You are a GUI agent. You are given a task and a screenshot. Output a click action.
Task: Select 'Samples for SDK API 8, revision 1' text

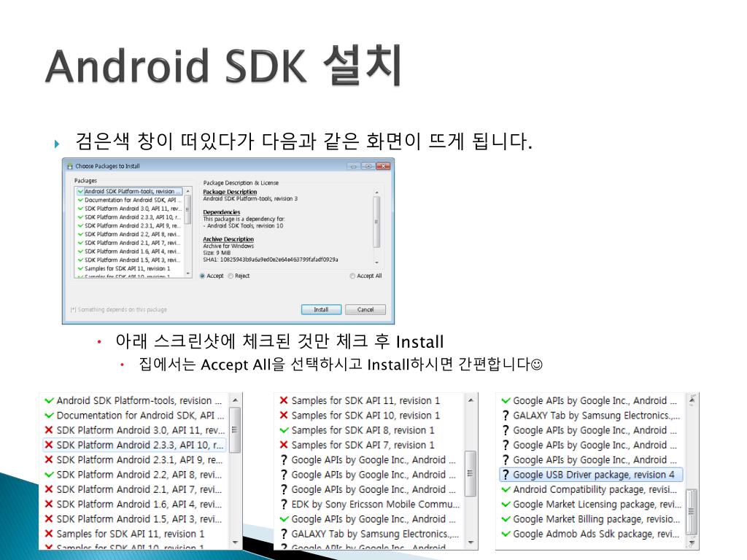[363, 430]
